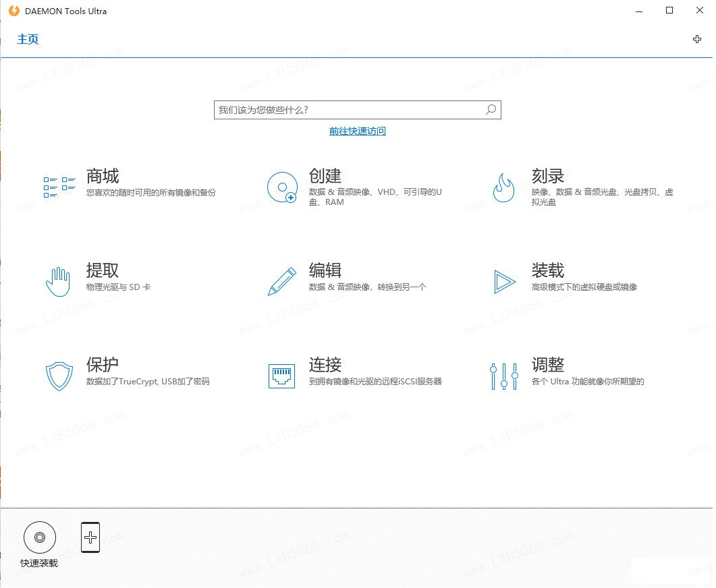The width and height of the screenshot is (716, 588).
Task: Click the text 数据 & 音频映像，转换到另一个
Action: [x=368, y=287]
